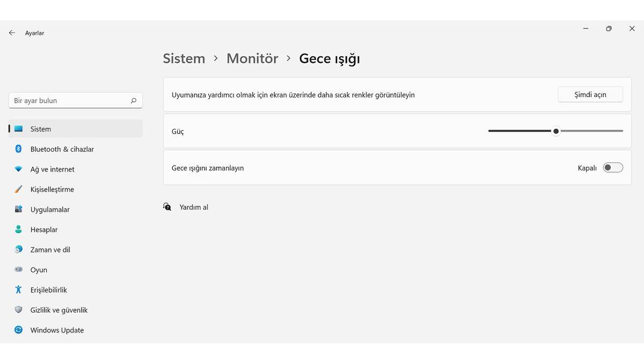Click the Bluetooth icon in sidebar
This screenshot has width=644, height=362.
19,149
